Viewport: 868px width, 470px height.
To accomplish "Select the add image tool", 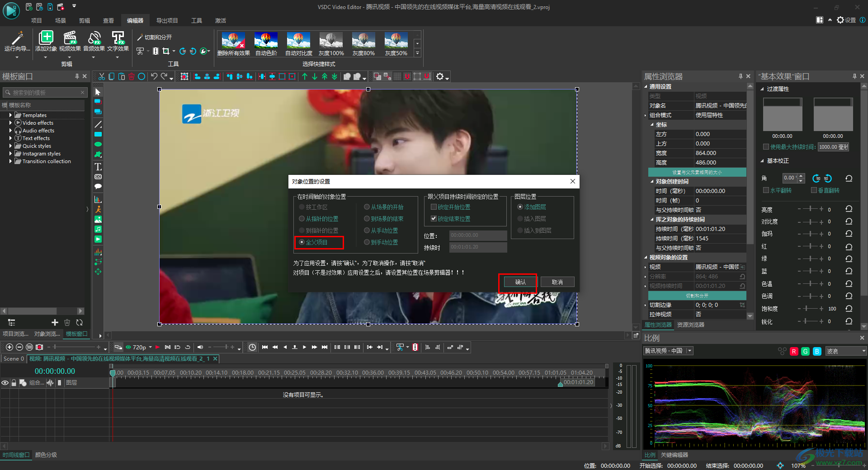I will coord(98,219).
